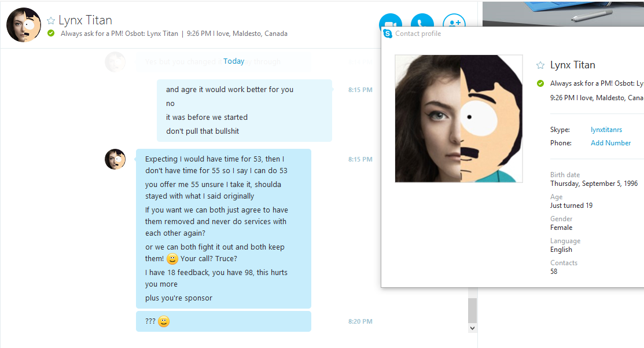Click Add Number phone link
The height and width of the screenshot is (348, 644).
coord(611,143)
